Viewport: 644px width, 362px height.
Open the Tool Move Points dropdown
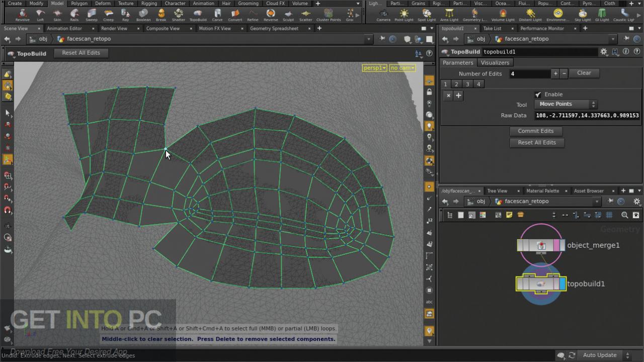pos(566,104)
